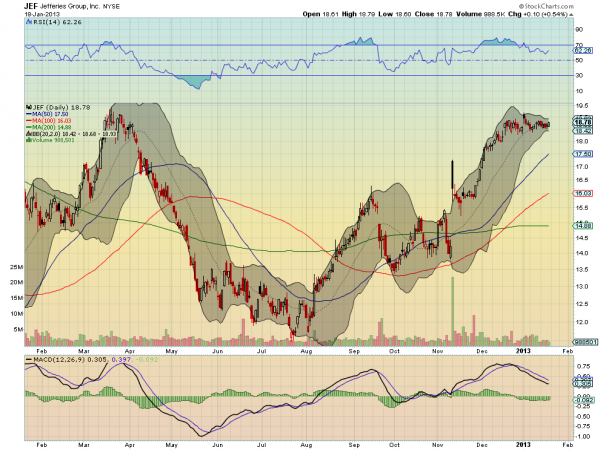Screen dimensions: 600x450
Task: Click the 10M volume axis label
Action: (17, 314)
